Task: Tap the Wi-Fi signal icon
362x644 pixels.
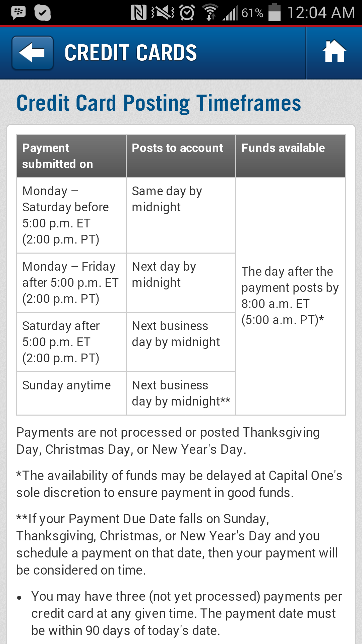Action: pyautogui.click(x=210, y=13)
